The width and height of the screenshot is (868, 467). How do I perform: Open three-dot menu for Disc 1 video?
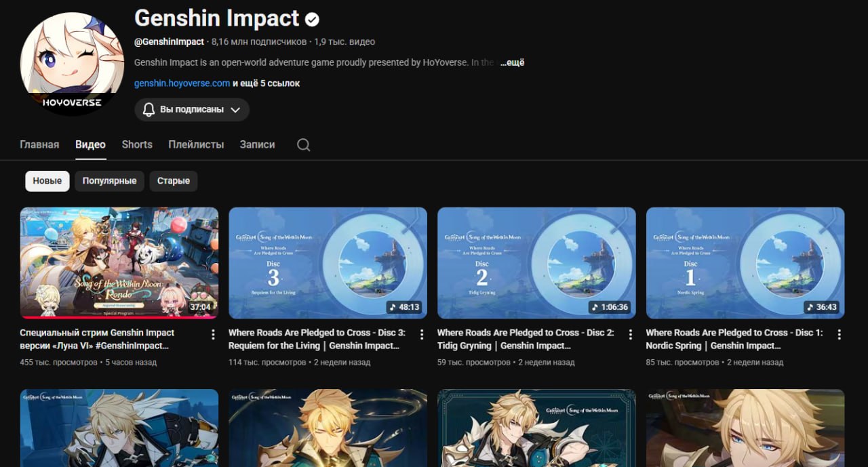pos(840,335)
